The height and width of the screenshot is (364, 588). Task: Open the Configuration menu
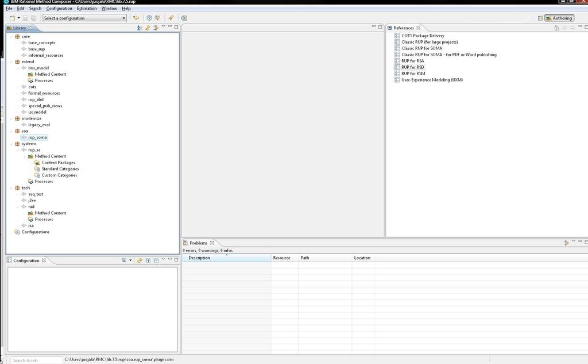(59, 8)
